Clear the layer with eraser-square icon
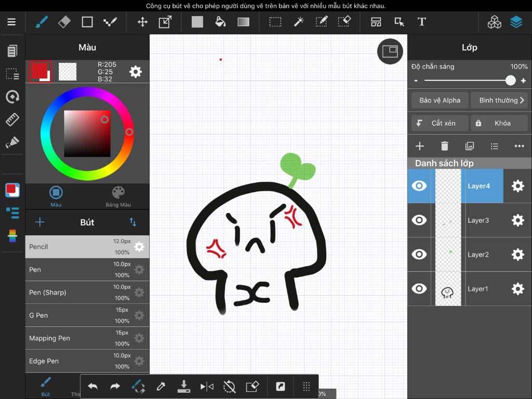The image size is (532, 399). pos(252,387)
